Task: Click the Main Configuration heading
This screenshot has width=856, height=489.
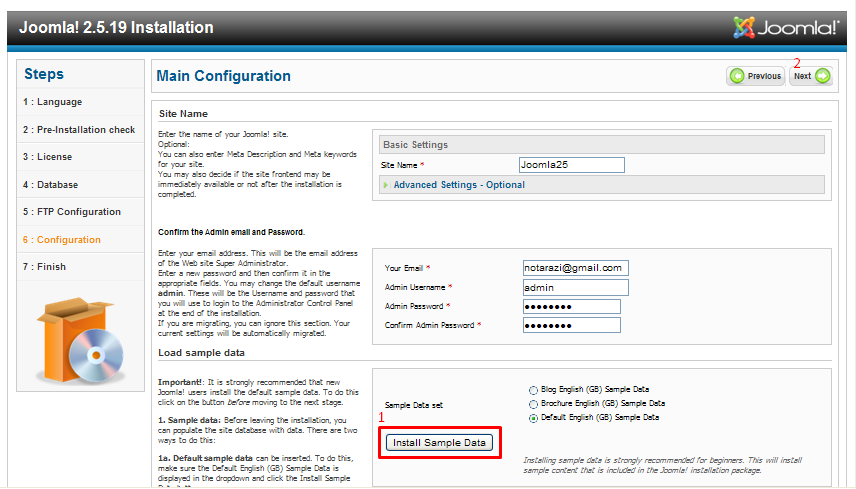Action: (223, 76)
